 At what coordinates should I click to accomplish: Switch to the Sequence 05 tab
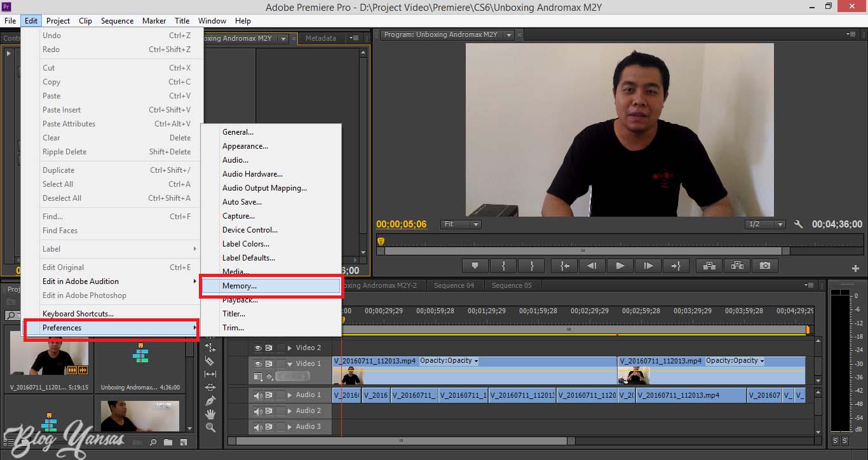pos(512,285)
